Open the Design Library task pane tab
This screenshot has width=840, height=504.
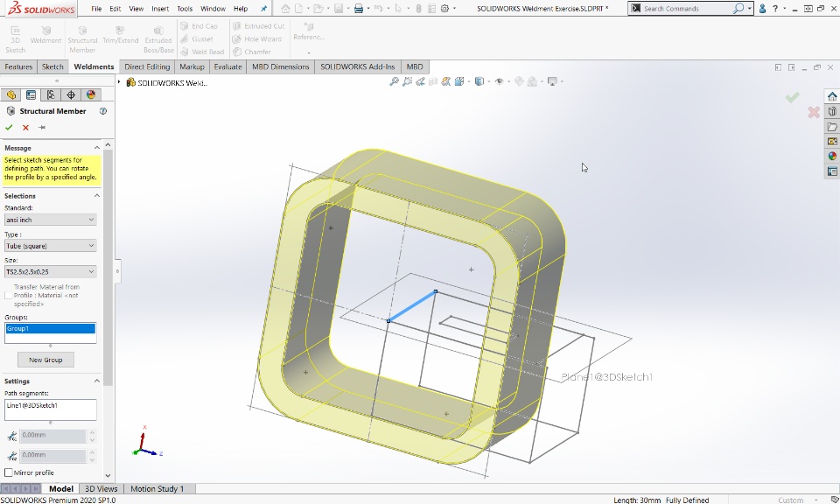tap(832, 111)
